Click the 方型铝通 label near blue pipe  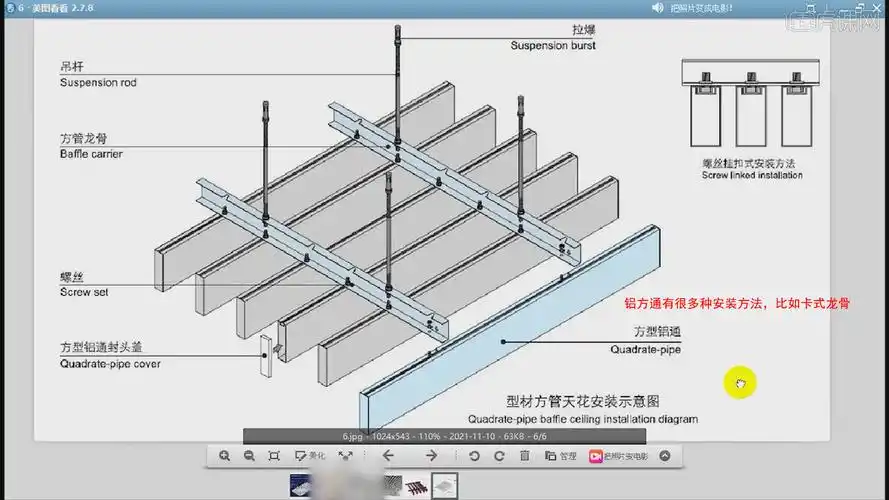click(657, 332)
